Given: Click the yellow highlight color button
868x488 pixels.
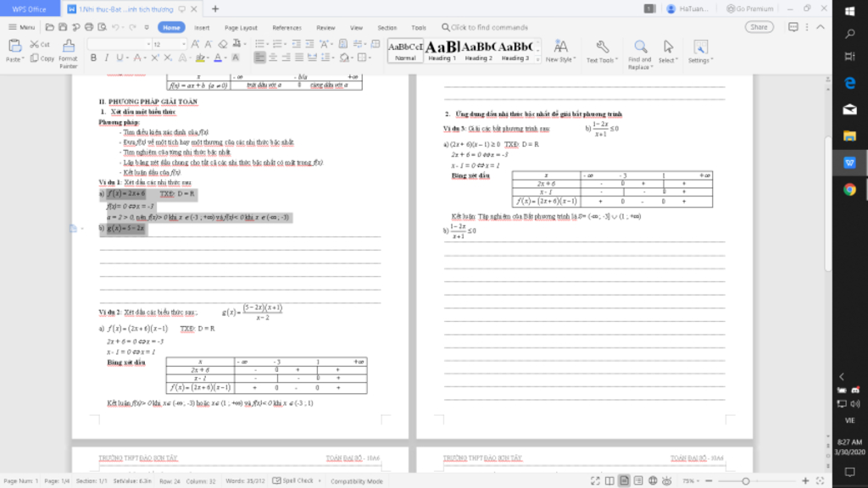Looking at the screenshot, I should [x=200, y=58].
